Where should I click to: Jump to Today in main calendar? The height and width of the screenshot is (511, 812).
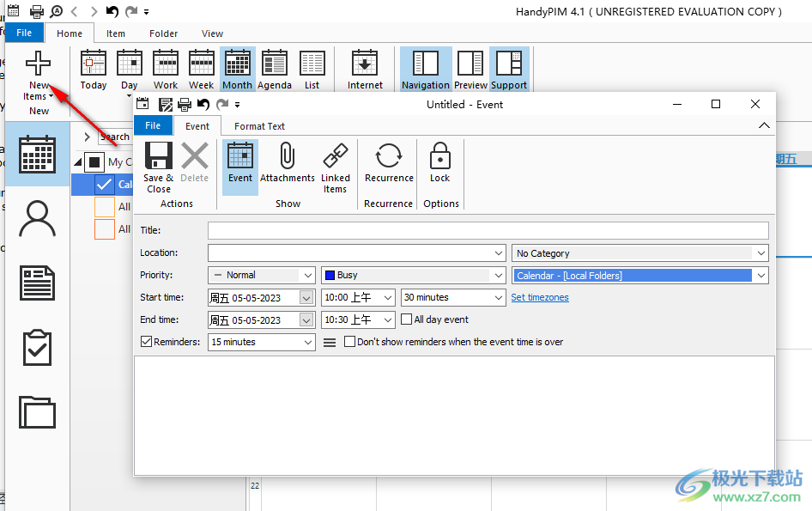[94, 70]
